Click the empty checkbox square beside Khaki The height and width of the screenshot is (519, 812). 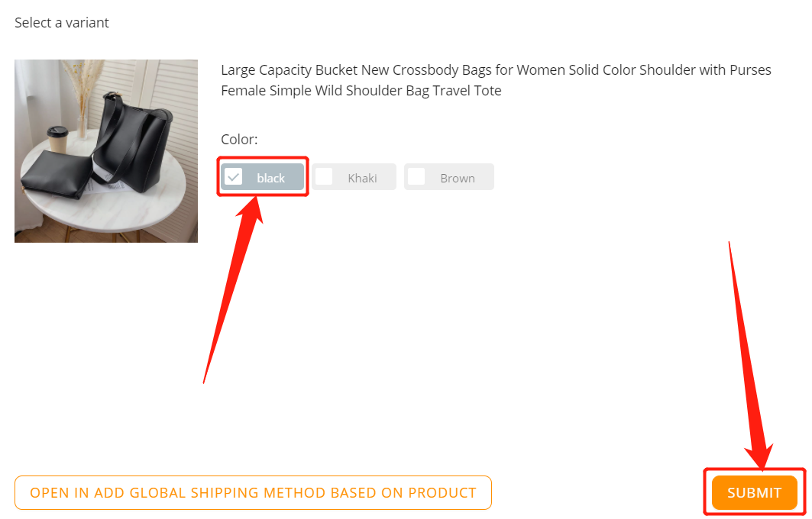[324, 177]
